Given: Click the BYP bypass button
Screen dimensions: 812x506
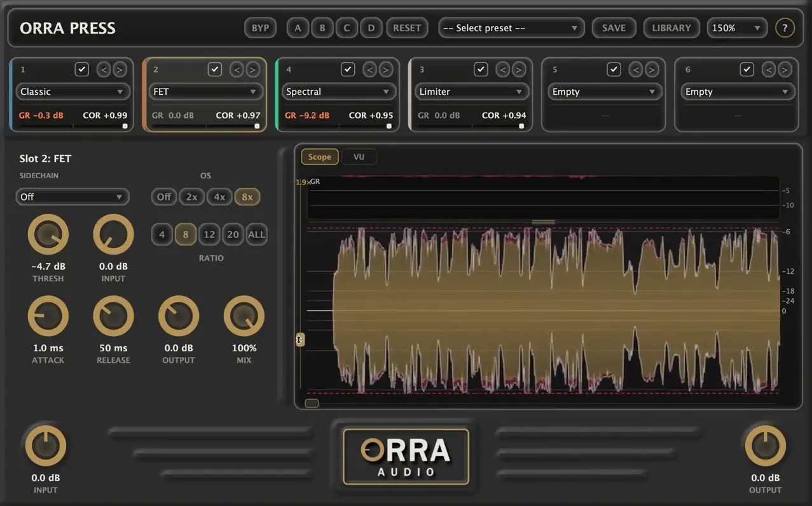Looking at the screenshot, I should click(261, 28).
